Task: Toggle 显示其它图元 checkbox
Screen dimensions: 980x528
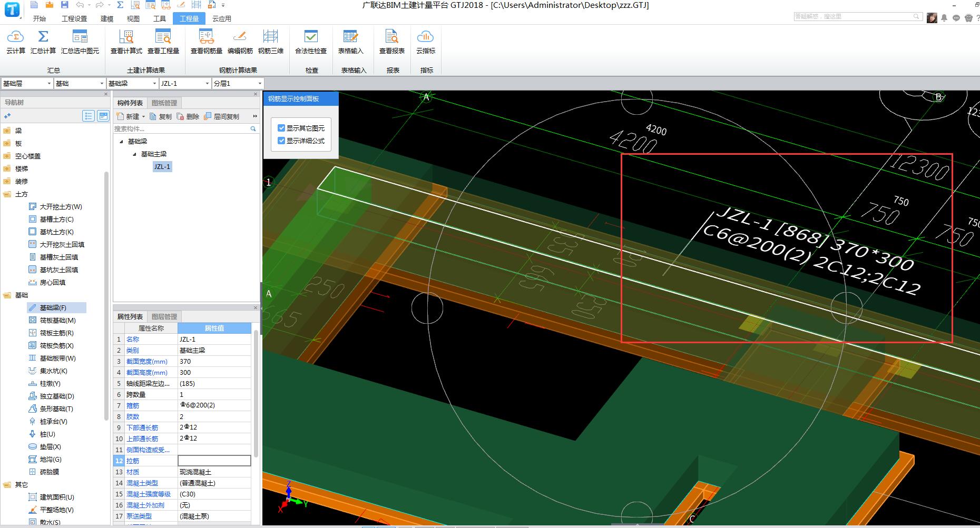Action: tap(281, 128)
